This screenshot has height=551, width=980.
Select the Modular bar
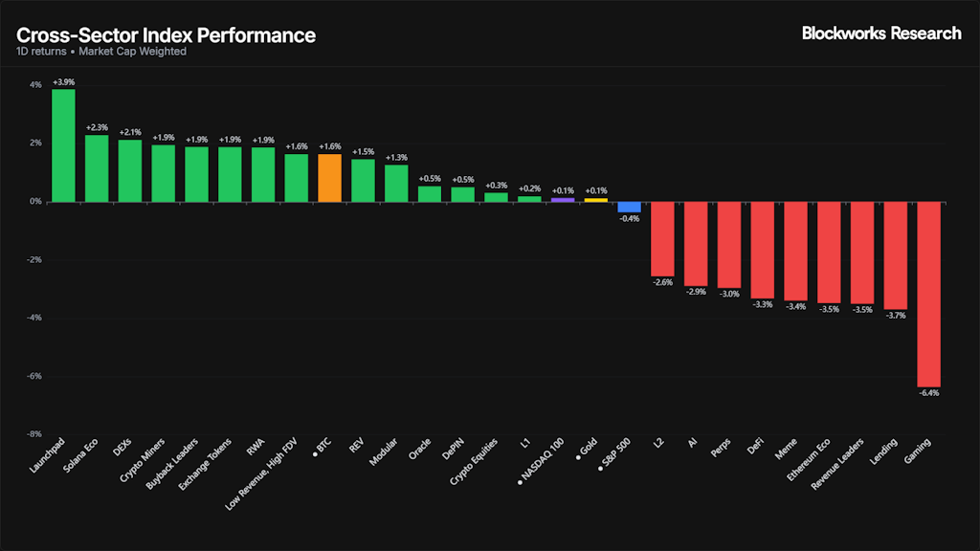coord(396,183)
